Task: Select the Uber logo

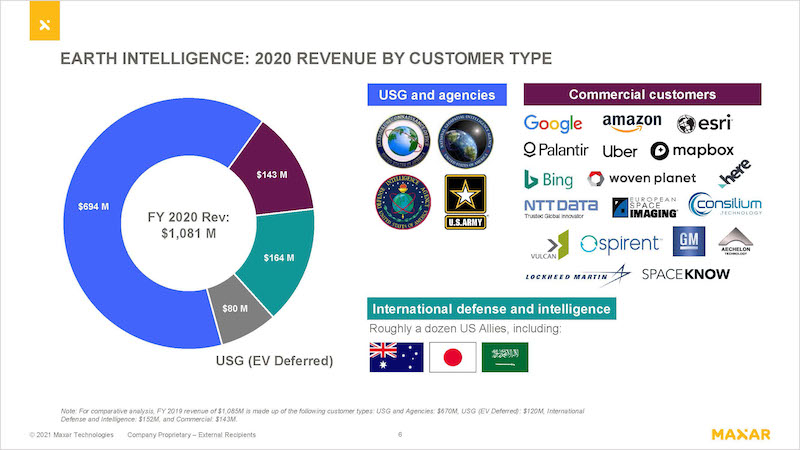Action: pos(619,152)
